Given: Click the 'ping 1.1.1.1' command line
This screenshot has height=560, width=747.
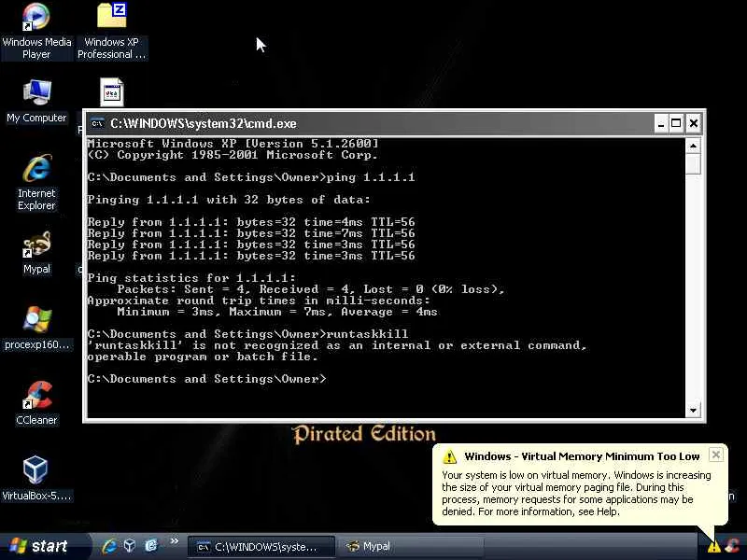Looking at the screenshot, I should pyautogui.click(x=251, y=177).
